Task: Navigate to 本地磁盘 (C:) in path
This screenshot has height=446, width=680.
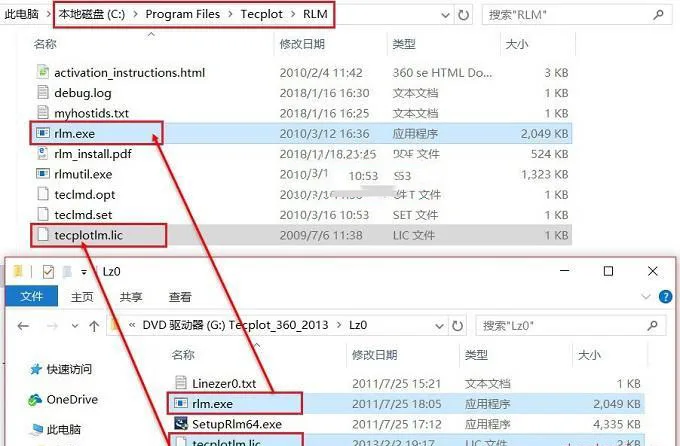Action: tap(92, 14)
